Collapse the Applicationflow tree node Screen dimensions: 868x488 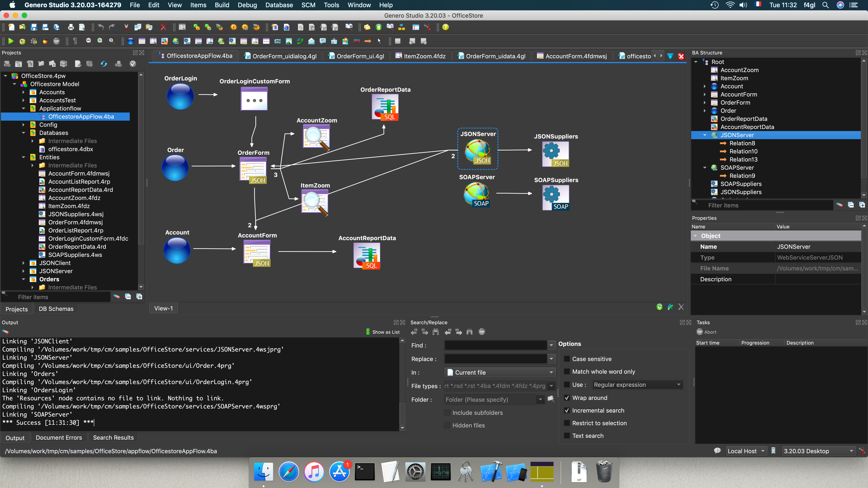23,108
